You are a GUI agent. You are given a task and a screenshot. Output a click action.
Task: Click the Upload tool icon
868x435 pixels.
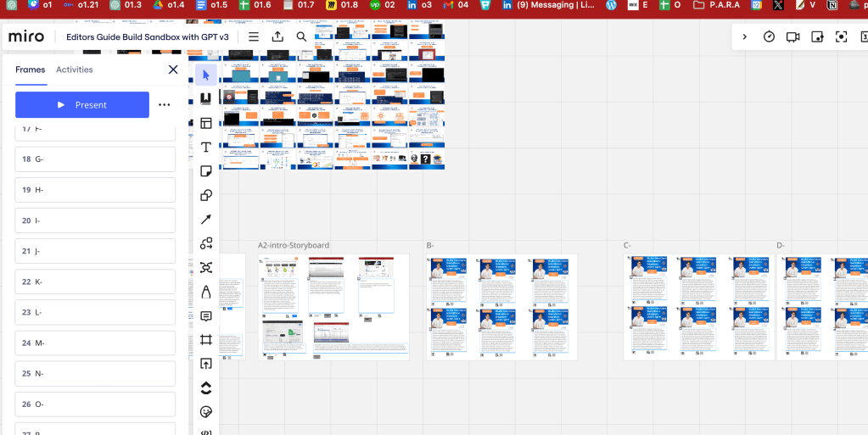tap(206, 364)
